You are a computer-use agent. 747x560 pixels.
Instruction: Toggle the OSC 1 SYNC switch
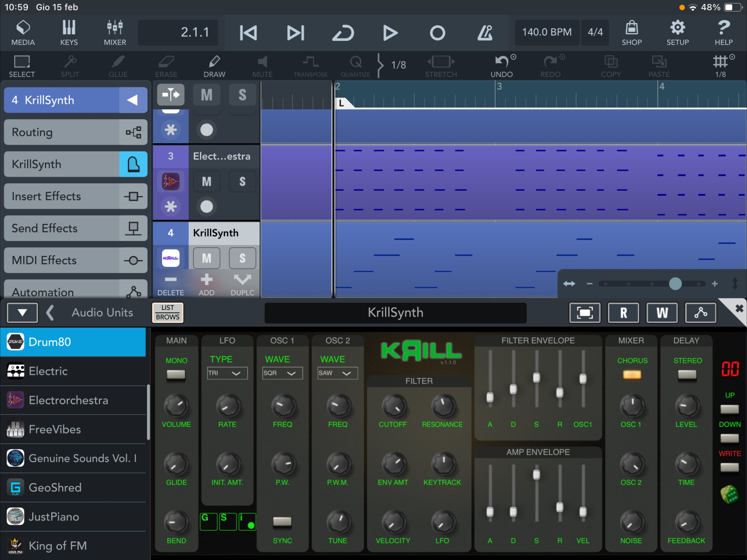(x=282, y=522)
